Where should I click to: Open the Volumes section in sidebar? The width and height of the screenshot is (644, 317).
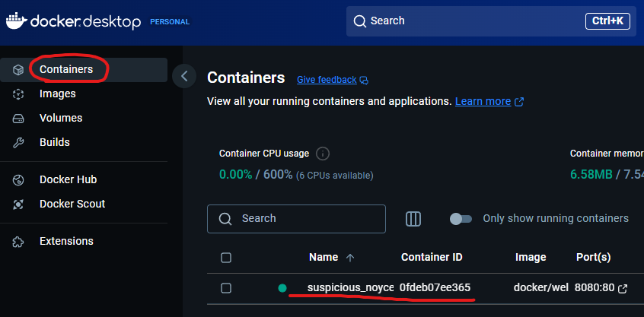click(x=84, y=119)
